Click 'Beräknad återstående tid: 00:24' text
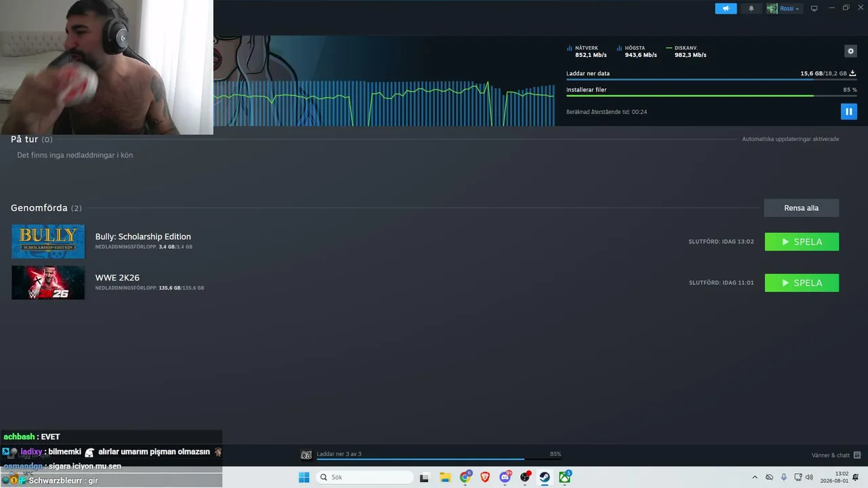 [606, 112]
